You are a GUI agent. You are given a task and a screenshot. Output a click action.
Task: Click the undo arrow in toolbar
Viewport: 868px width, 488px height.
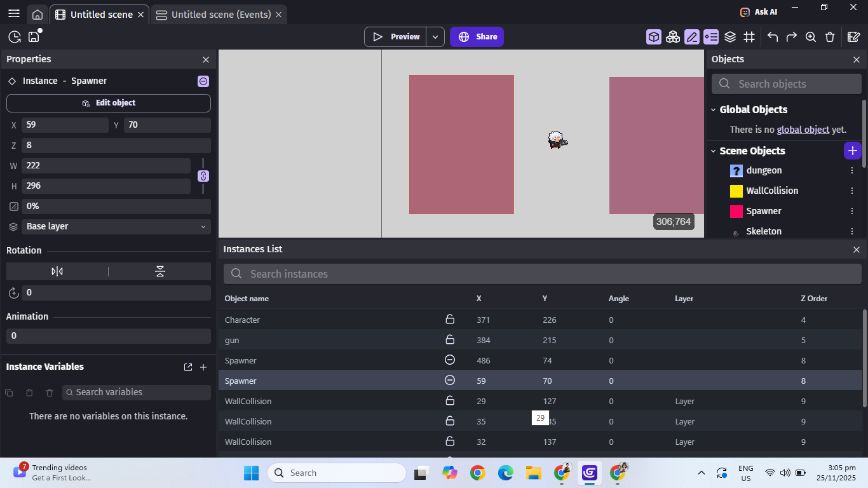point(773,37)
